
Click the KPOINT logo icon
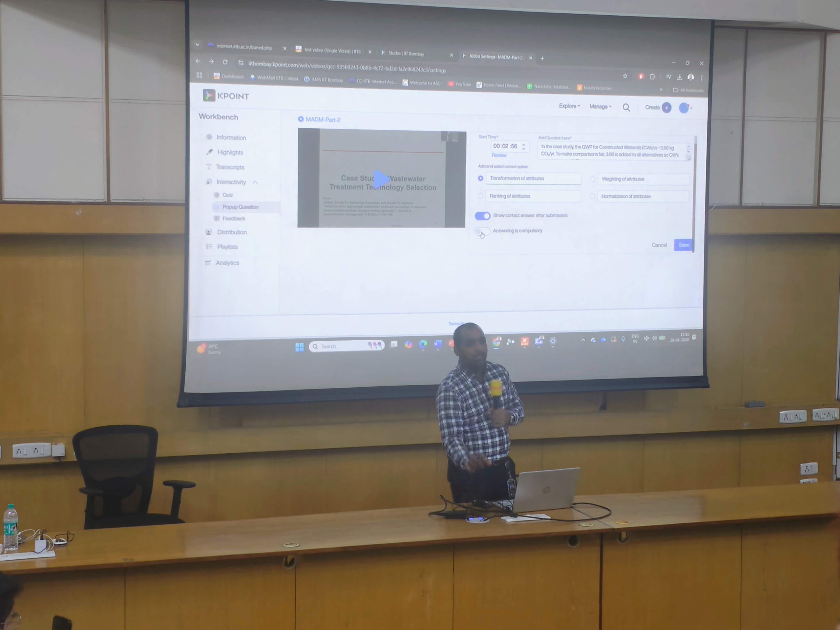(x=209, y=95)
